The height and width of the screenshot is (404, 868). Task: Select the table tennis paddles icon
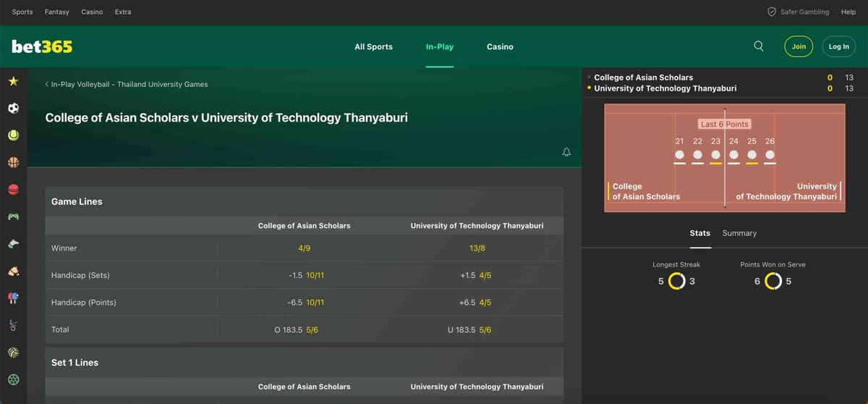(x=13, y=298)
